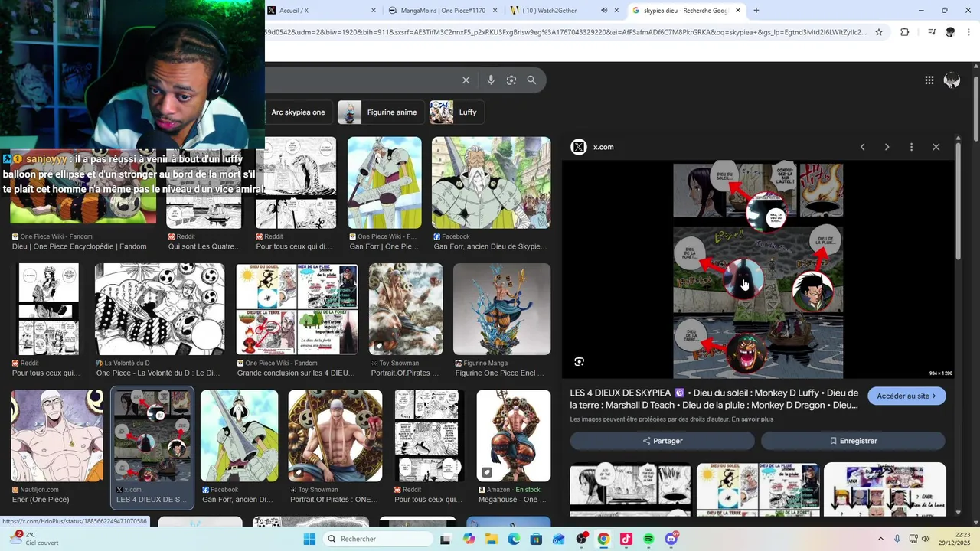The width and height of the screenshot is (980, 551).
Task: Open the Google apps grid
Action: pyautogui.click(x=929, y=80)
